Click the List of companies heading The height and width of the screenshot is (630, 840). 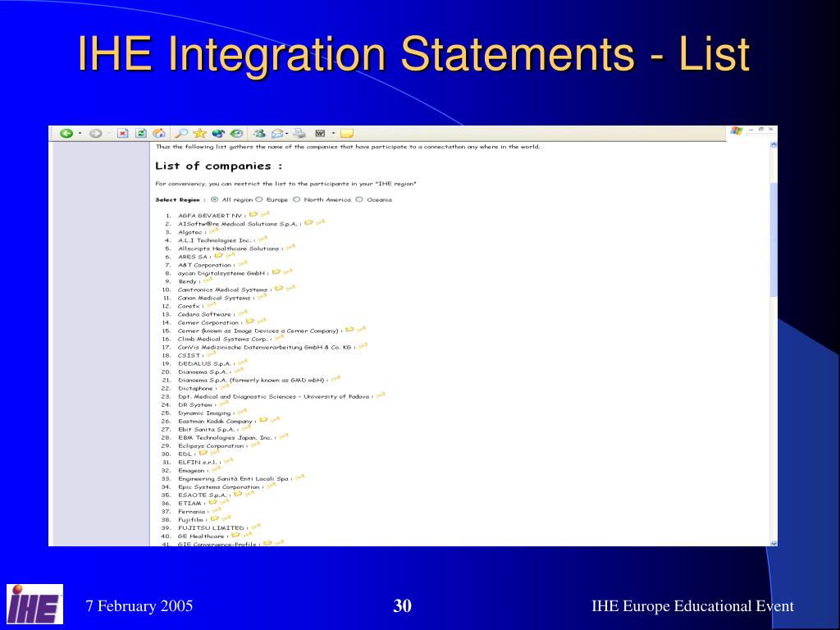coord(218,166)
